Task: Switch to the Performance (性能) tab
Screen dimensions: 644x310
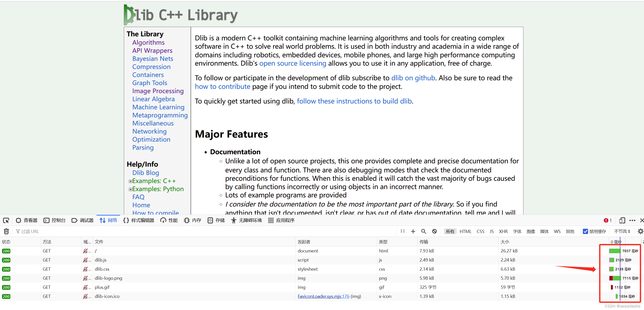Action: (x=169, y=220)
